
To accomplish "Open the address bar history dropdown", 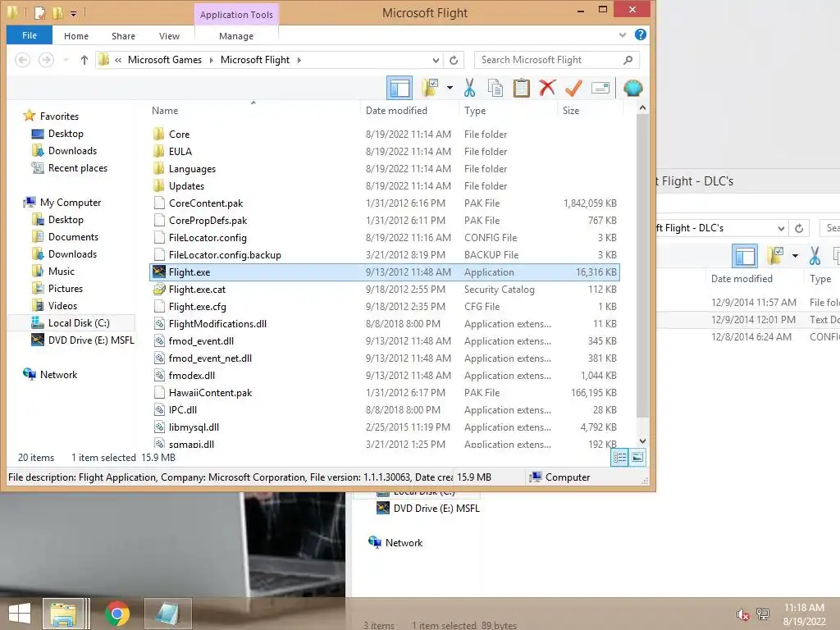I will coord(436,61).
